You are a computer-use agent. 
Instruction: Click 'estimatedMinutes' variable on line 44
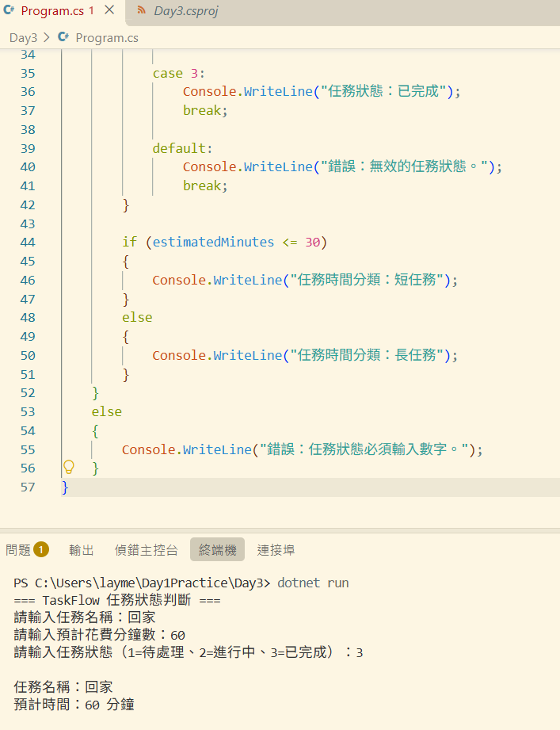point(214,242)
